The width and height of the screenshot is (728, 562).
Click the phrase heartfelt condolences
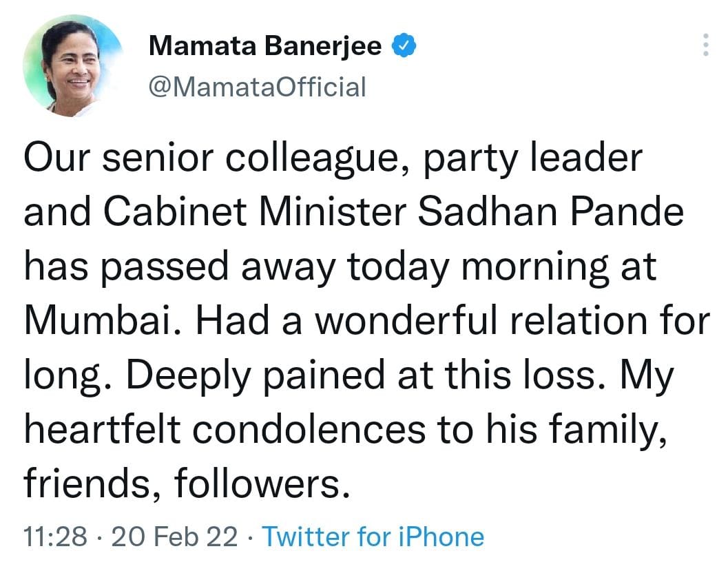(225, 429)
